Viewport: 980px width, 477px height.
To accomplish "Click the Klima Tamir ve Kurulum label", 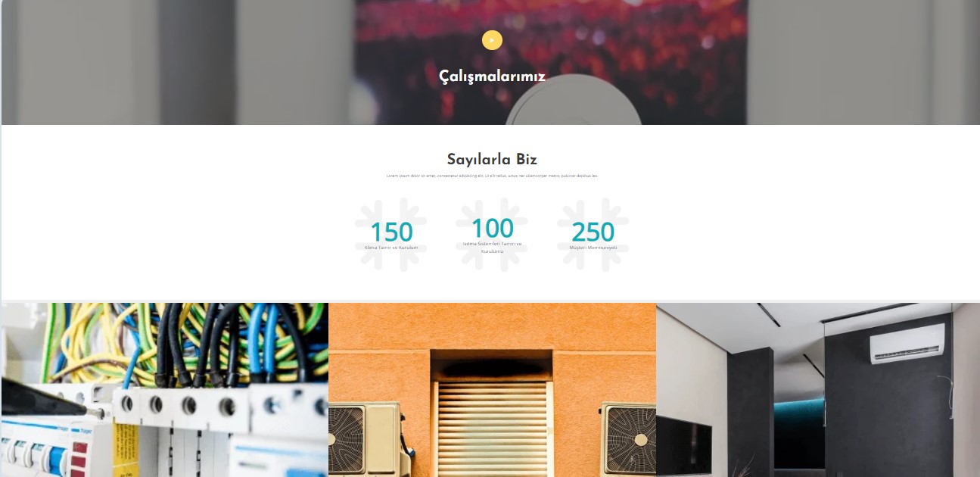I will (391, 248).
